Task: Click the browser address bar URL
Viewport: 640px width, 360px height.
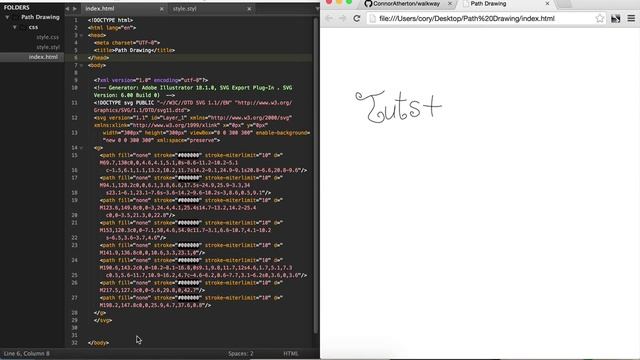Action: pos(467,18)
